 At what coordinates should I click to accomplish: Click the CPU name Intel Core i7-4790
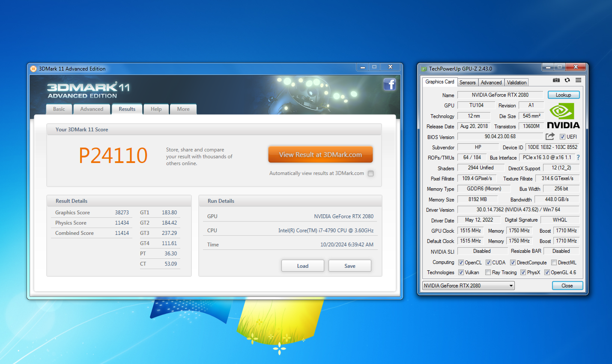[x=326, y=231]
